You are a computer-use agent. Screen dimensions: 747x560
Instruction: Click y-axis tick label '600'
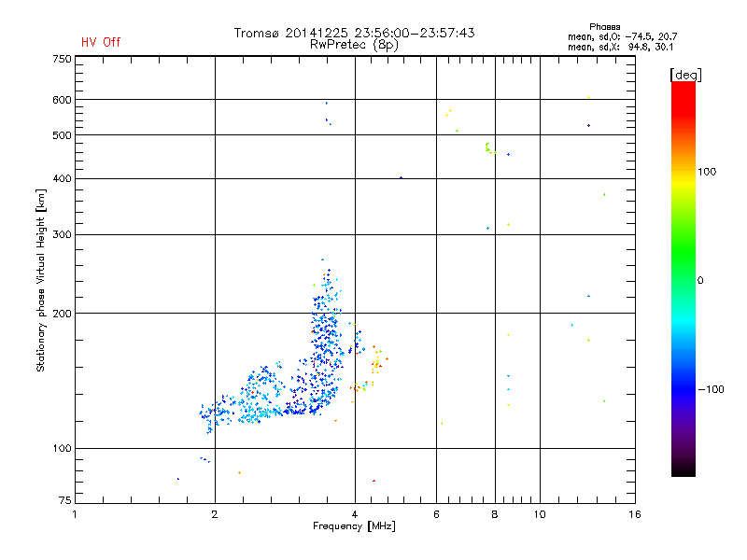(x=63, y=100)
